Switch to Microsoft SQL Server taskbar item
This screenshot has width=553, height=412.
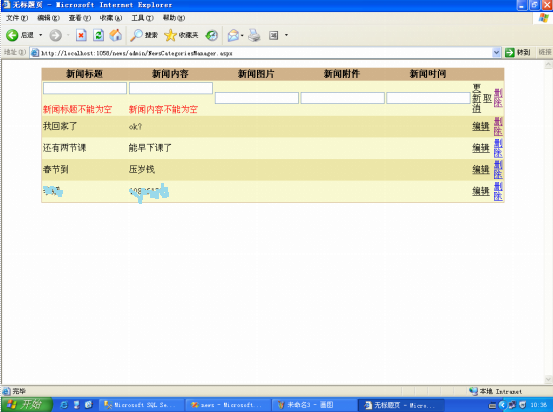[141, 405]
